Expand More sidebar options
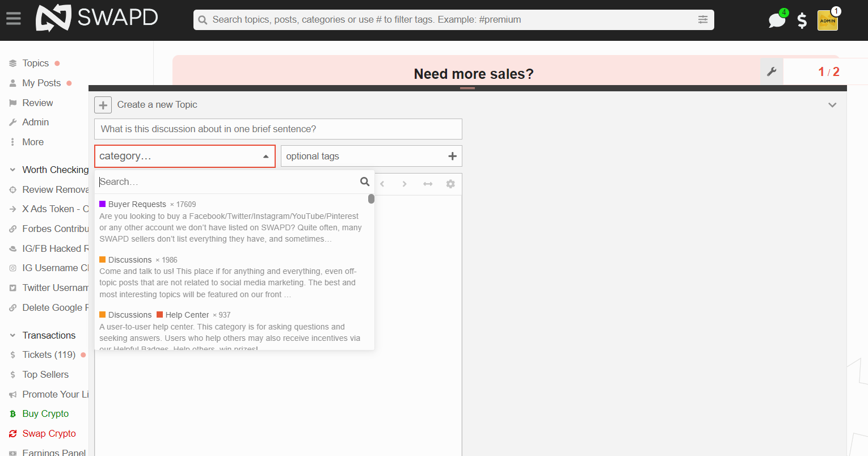This screenshot has width=868, height=456. (x=33, y=142)
